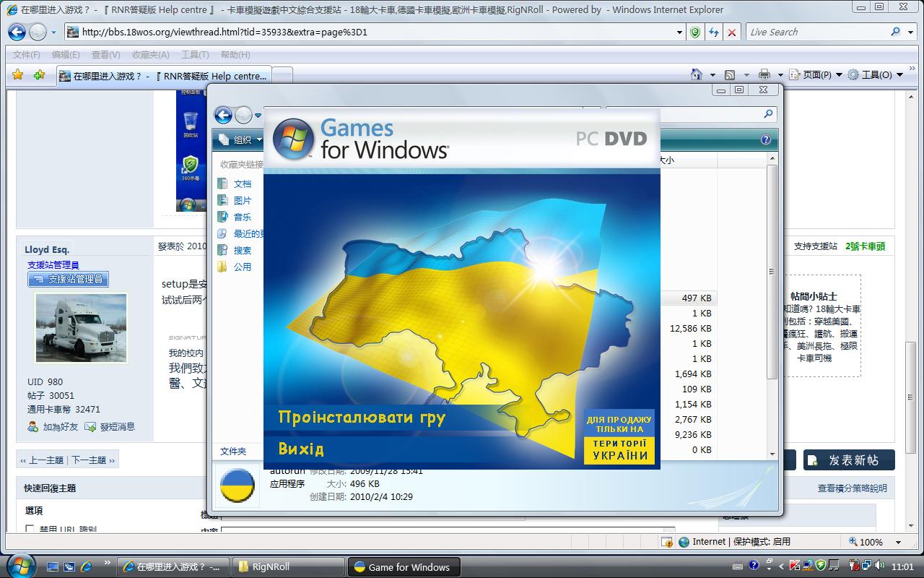Viewport: 924px width, 578px height.
Task: Open the 工具(T) menu in menu bar
Action: (x=194, y=54)
